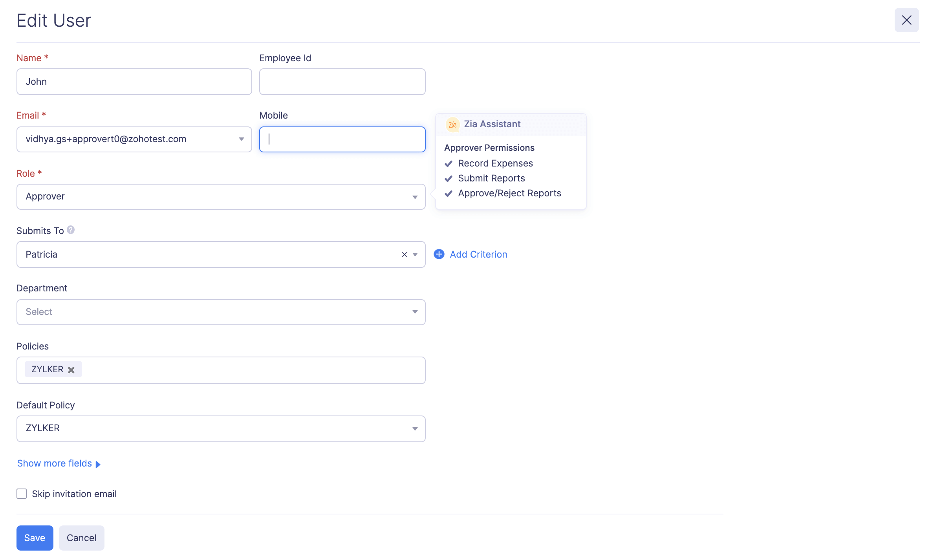
Task: Expand the Role dropdown showing Approver
Action: coord(415,197)
